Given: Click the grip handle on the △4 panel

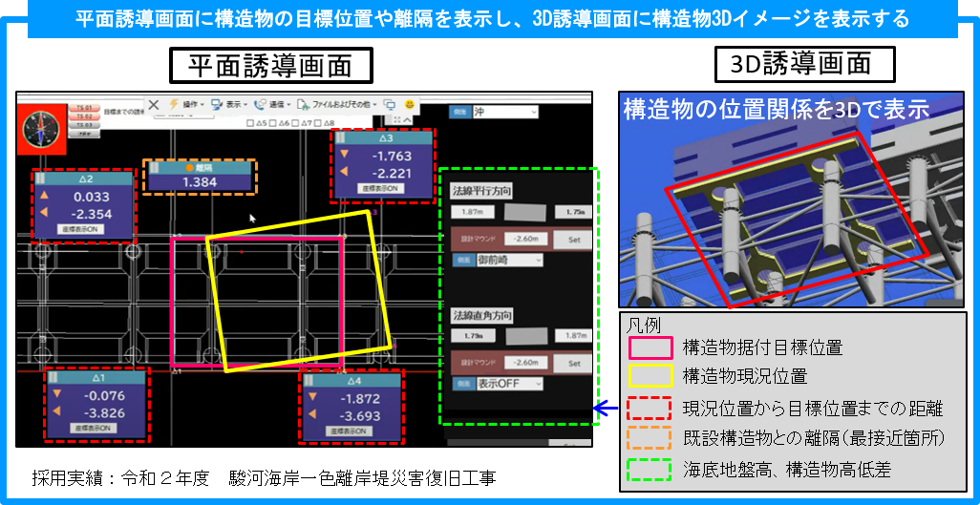Looking at the screenshot, I should [x=309, y=380].
